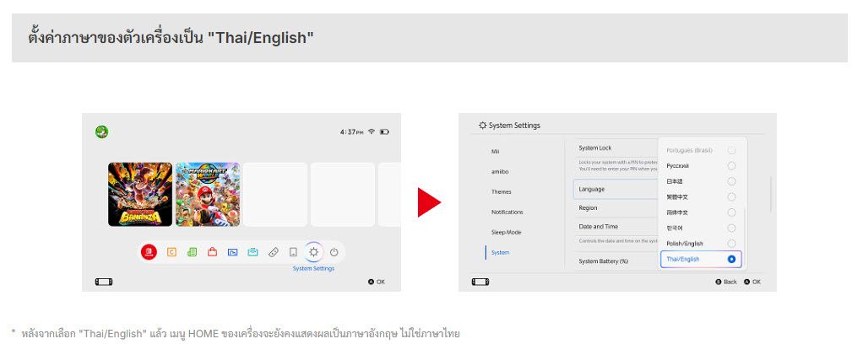Screen dimensions: 868x355
Task: Select Themes in the settings sidebar
Action: pyautogui.click(x=502, y=191)
